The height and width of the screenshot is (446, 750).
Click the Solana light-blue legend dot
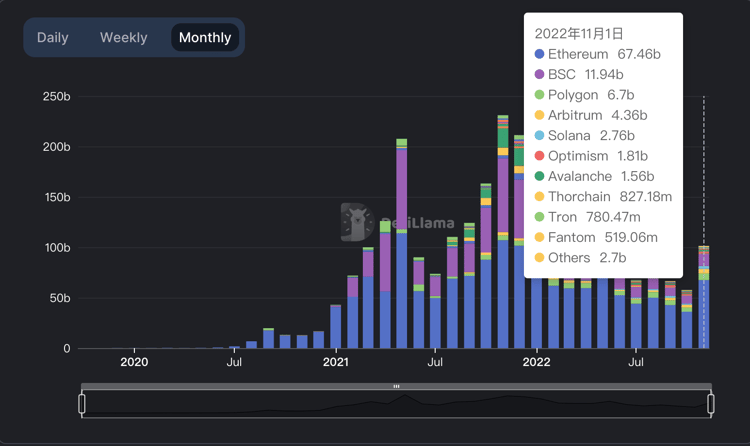pos(539,135)
